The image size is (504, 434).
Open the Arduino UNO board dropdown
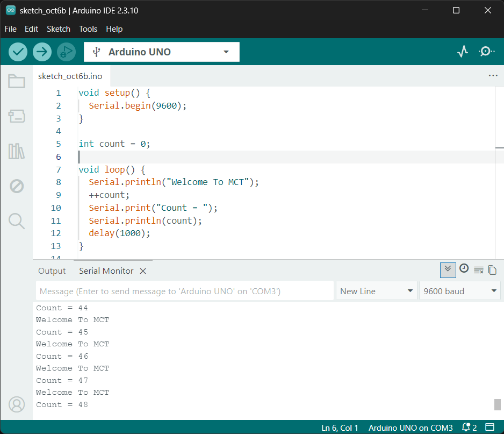[x=162, y=52]
